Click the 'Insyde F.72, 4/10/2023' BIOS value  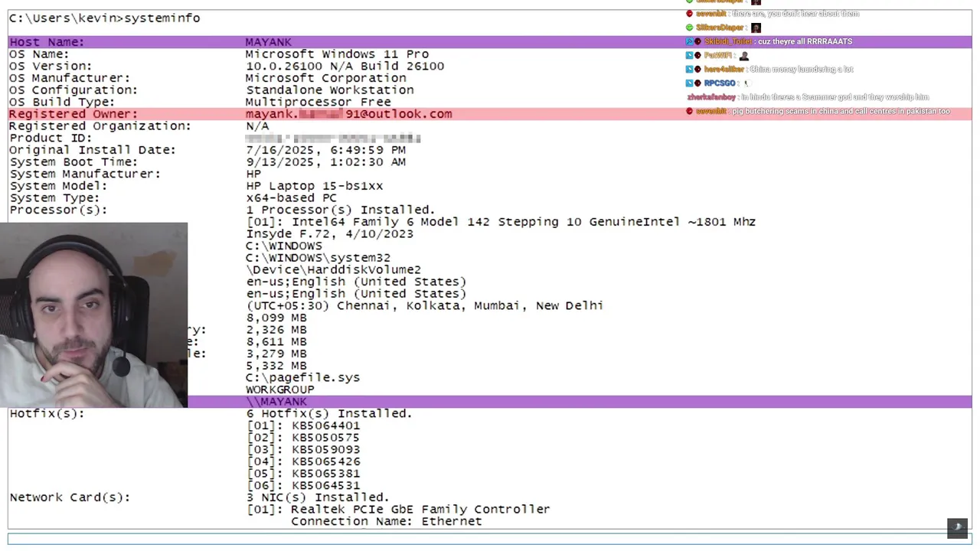[329, 233]
